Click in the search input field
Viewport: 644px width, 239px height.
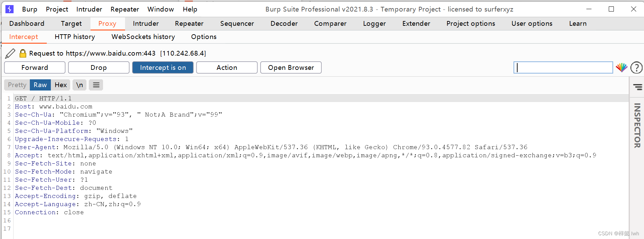click(563, 67)
